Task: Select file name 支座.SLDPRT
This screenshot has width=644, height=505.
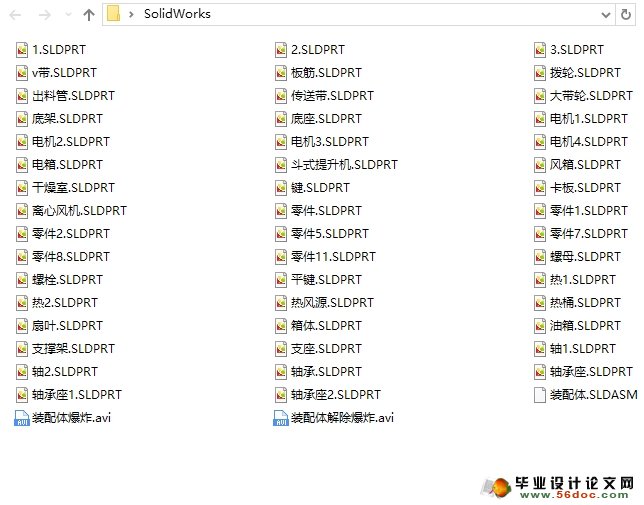Action: point(327,349)
